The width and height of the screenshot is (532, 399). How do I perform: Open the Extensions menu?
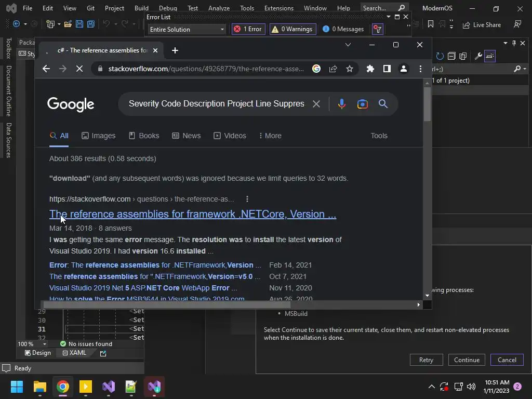[x=279, y=8]
